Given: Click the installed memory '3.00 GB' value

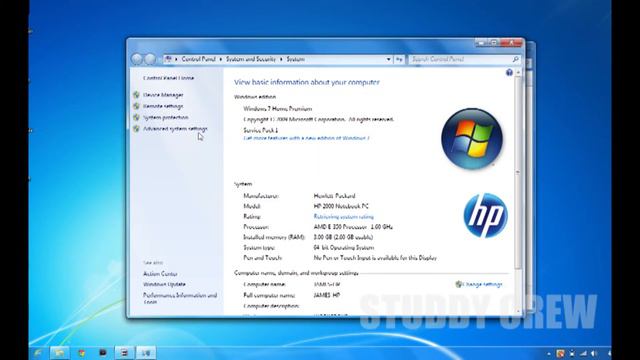Looking at the screenshot, I should pyautogui.click(x=343, y=237).
